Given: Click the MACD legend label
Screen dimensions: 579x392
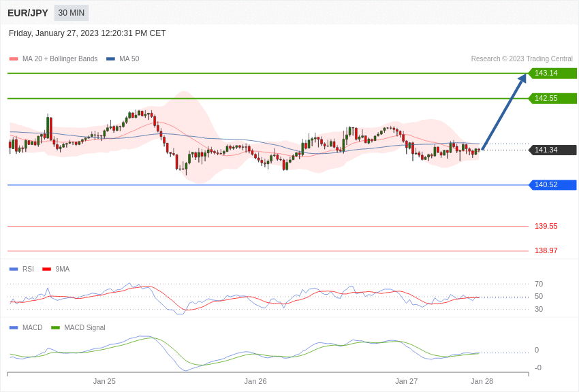Looking at the screenshot, I should [33, 327].
